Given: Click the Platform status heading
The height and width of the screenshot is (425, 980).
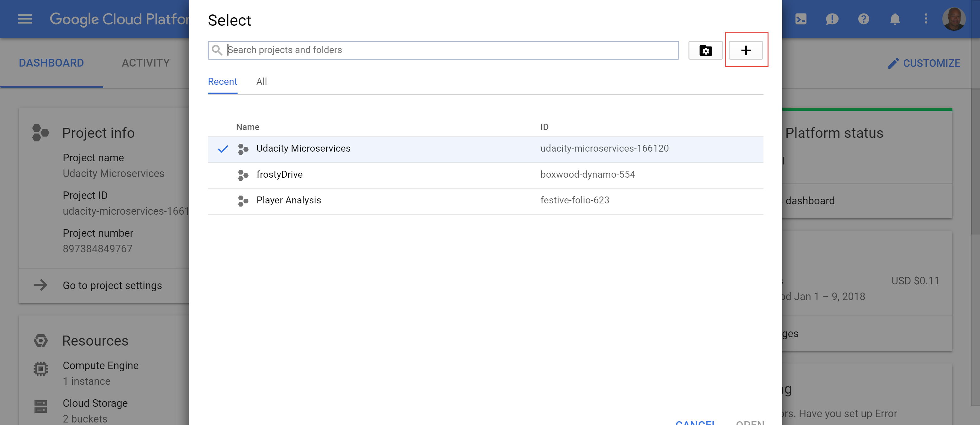Looking at the screenshot, I should pos(834,133).
